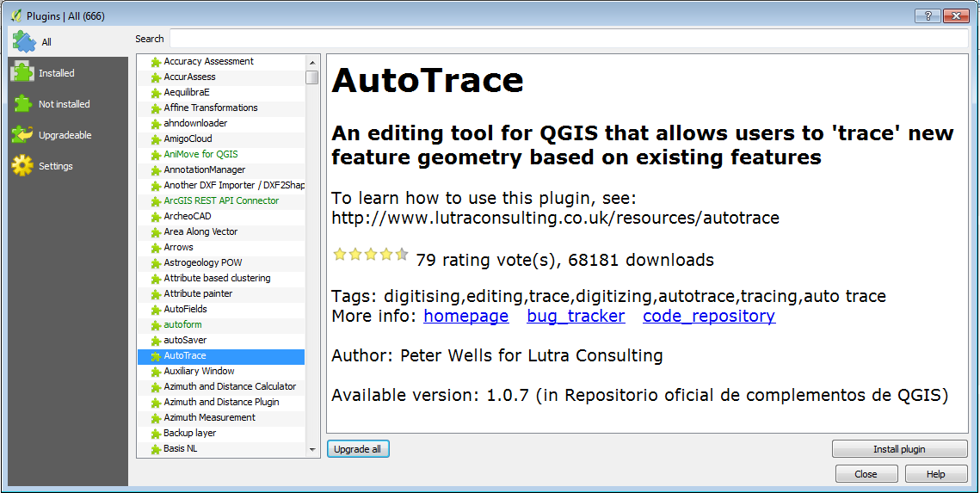Click the plugin icon beside ahndownloader
The image size is (980, 493).
[156, 124]
